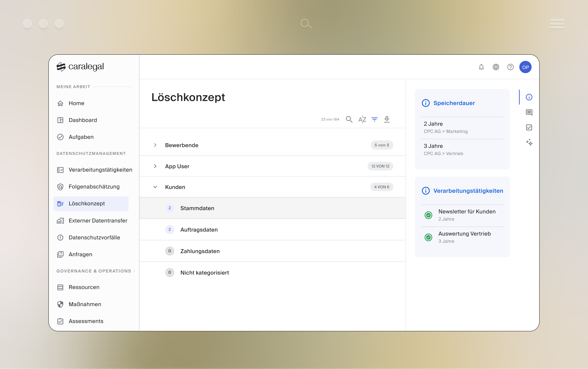
Task: Open Auswertung Vertrieb activity
Action: 462,237
